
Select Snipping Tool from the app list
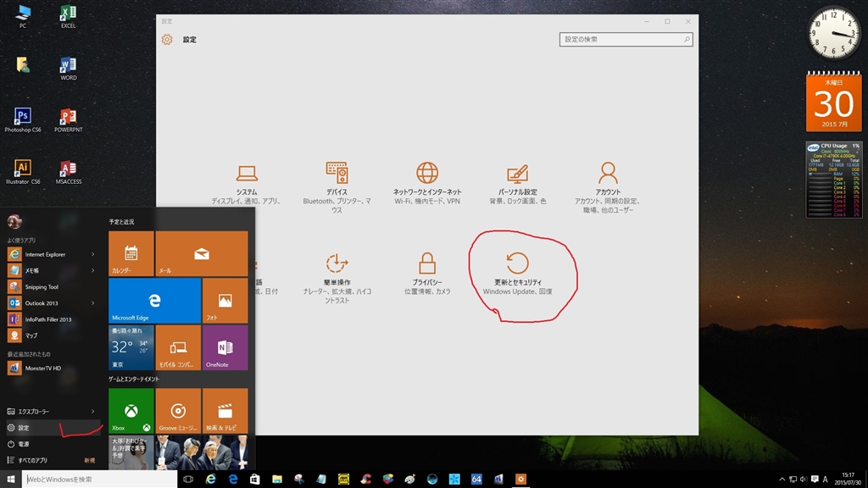click(42, 286)
